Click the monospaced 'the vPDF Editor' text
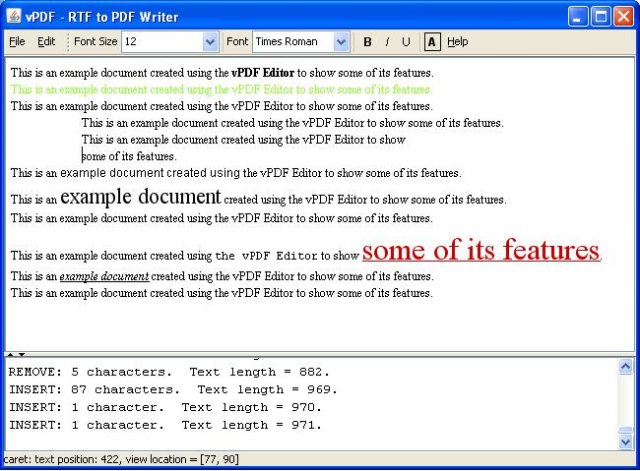 point(266,256)
